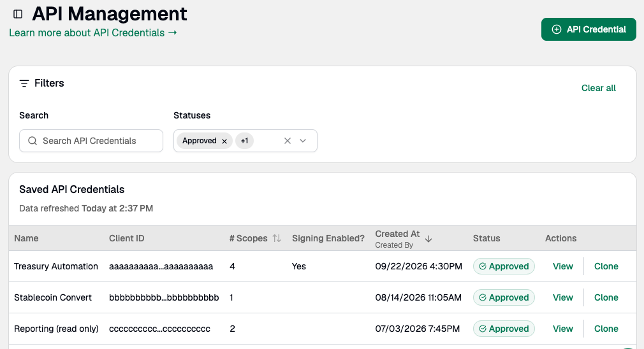Click the Status column header

click(x=487, y=238)
